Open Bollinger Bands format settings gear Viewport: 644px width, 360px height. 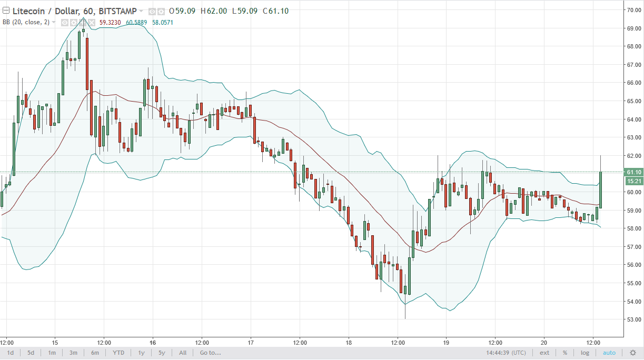click(x=73, y=23)
